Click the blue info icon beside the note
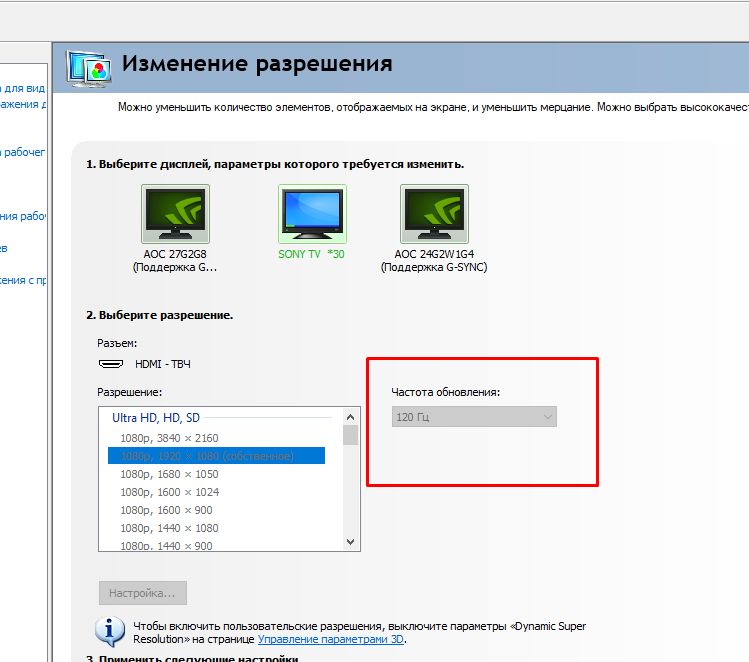The height and width of the screenshot is (662, 749). [x=109, y=631]
